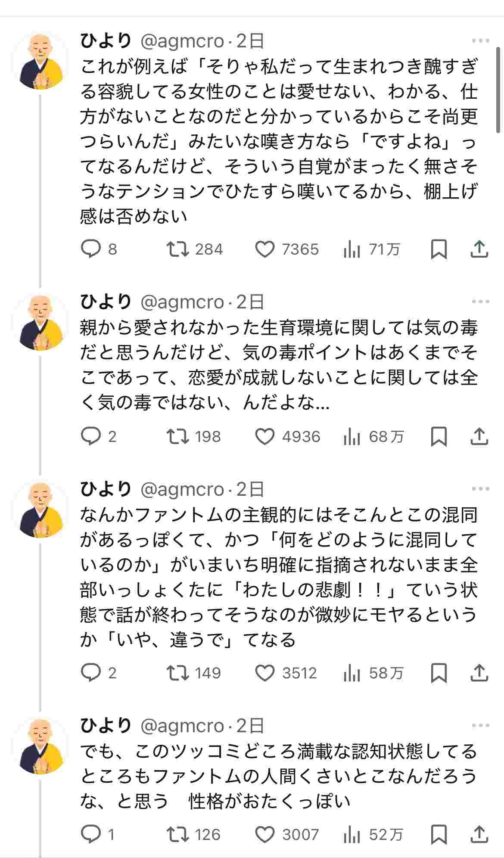Open more options for the third tweet
Screen dimensions: 504x858
480,489
